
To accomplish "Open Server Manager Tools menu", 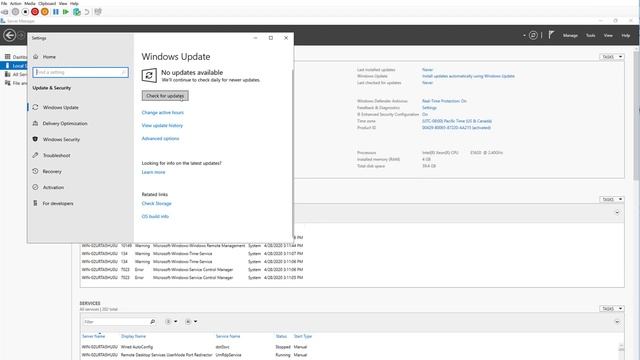I will 591,36.
